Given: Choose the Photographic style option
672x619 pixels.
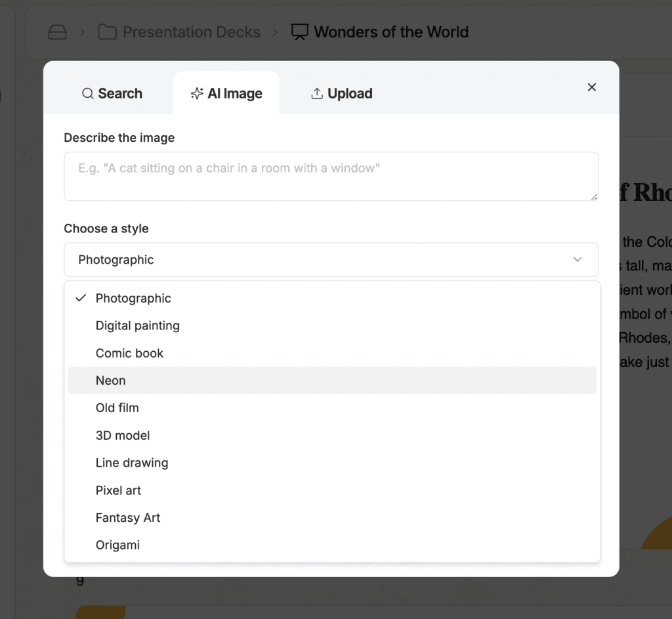Looking at the screenshot, I should coord(332,299).
